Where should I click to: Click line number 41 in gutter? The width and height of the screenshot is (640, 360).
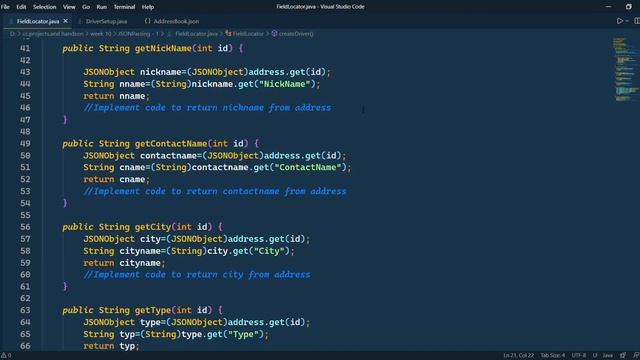click(x=25, y=48)
